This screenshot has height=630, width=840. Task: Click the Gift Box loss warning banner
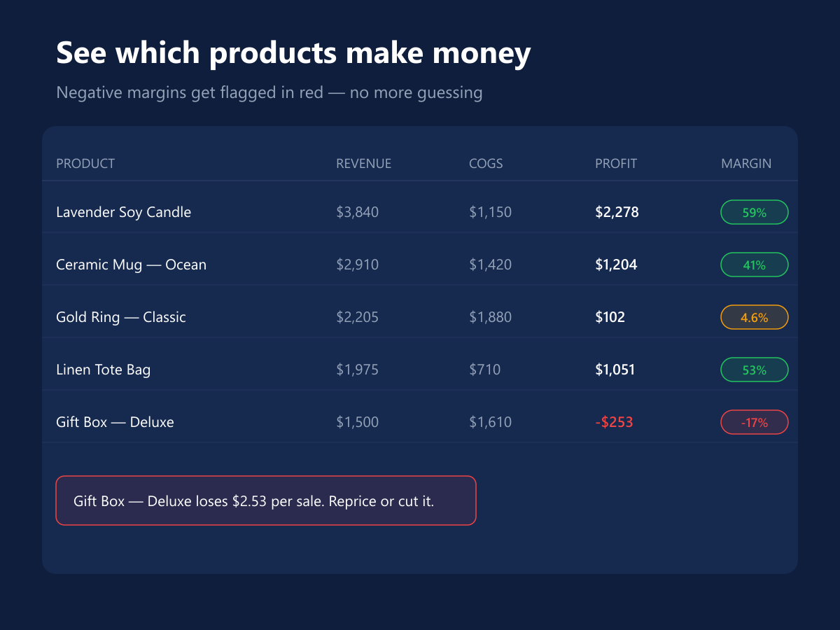tap(266, 500)
